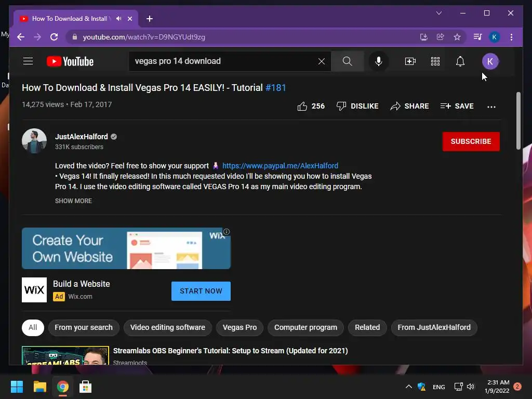The image size is (532, 399).
Task: Select the Vegas Pro chip
Action: click(240, 327)
